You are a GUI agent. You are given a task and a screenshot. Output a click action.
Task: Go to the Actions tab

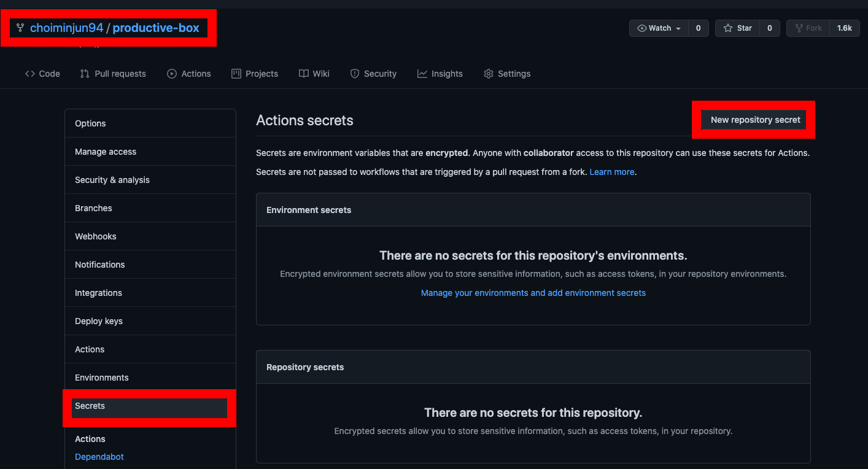point(189,74)
